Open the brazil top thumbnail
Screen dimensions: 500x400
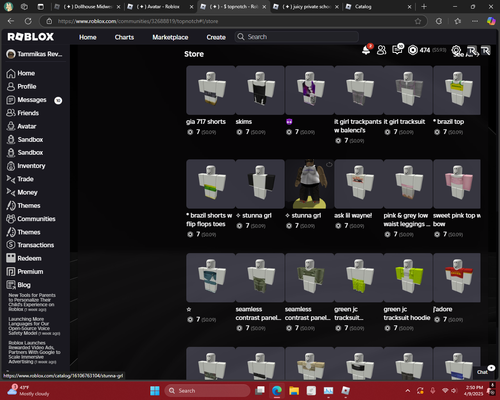(x=457, y=90)
